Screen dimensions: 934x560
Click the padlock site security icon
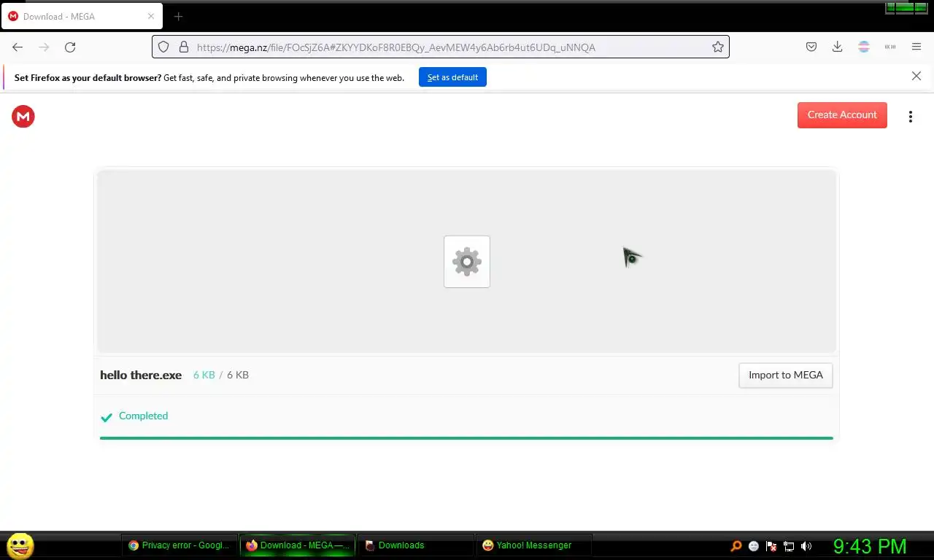pos(183,47)
